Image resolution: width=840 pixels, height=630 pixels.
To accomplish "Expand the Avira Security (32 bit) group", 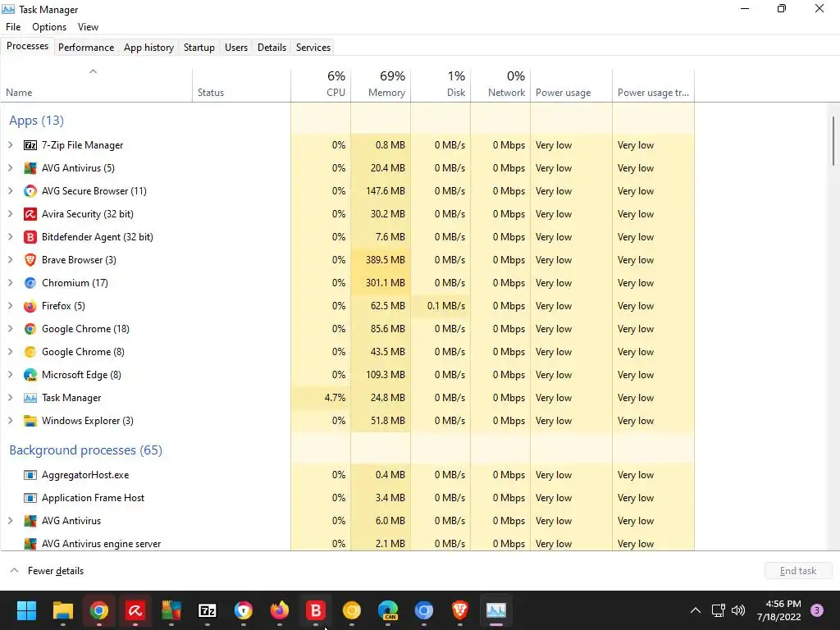I will [10, 214].
